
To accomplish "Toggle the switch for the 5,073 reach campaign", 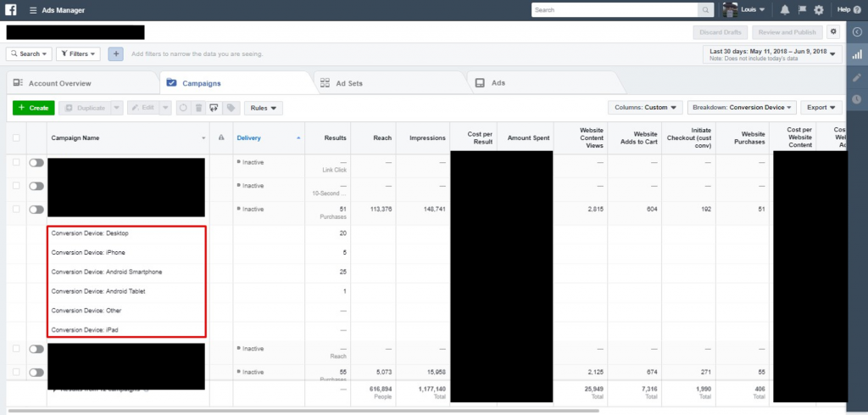I will coord(36,373).
